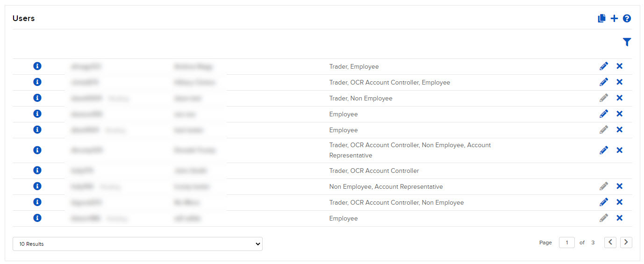Go to the previous page

[611, 243]
